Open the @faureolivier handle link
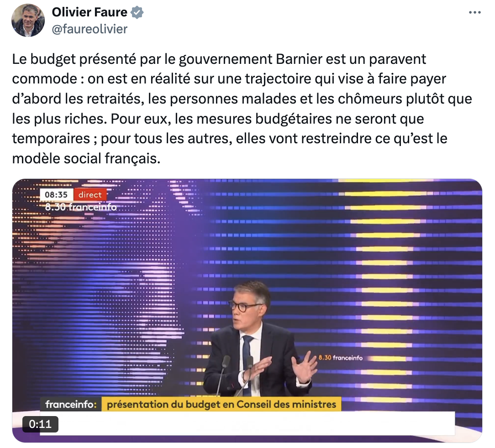Image resolution: width=495 pixels, height=448 pixels. pos(90,29)
